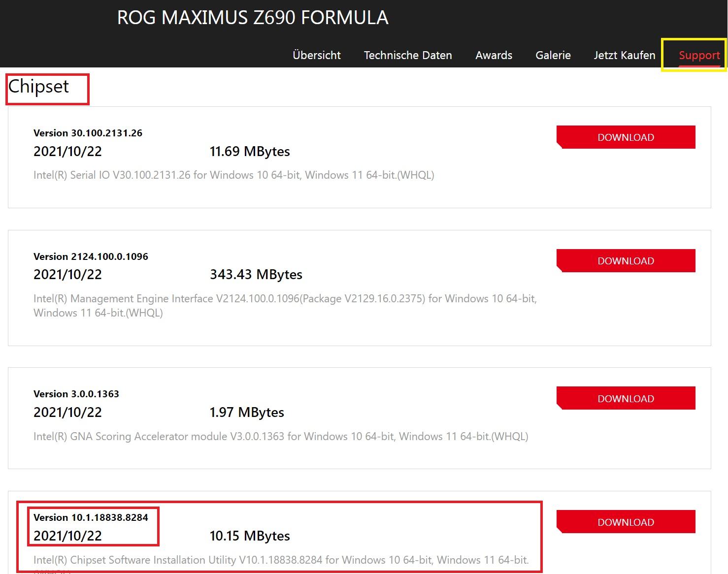Click the ROG MAXIMUS Z690 FORMULA title
728x574 pixels.
(253, 18)
